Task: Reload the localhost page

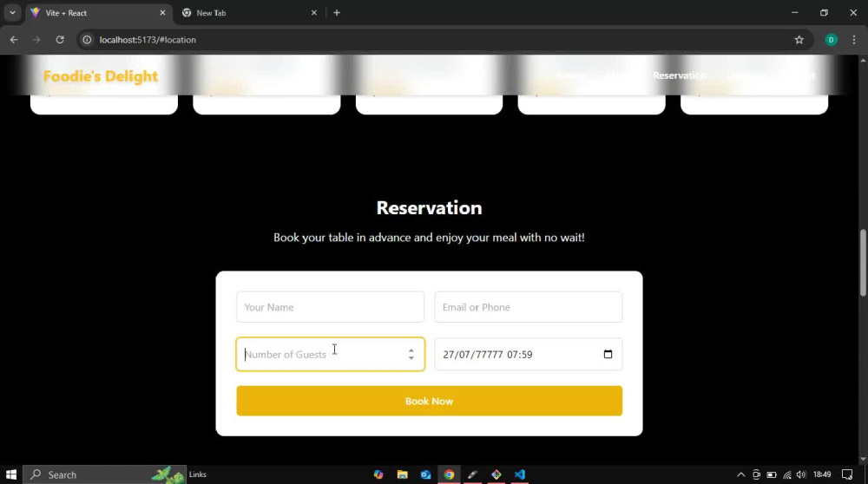Action: coord(60,40)
